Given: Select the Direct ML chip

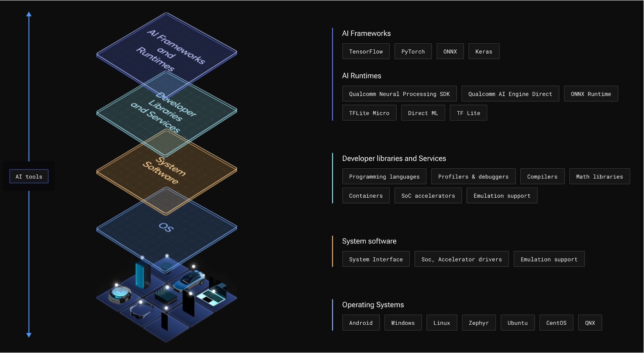Looking at the screenshot, I should pyautogui.click(x=423, y=113).
